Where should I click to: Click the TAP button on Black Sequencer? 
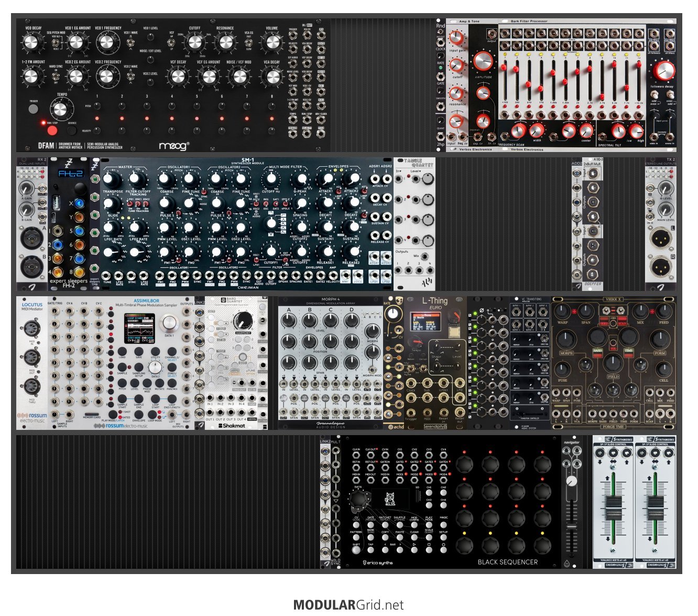tap(370, 551)
